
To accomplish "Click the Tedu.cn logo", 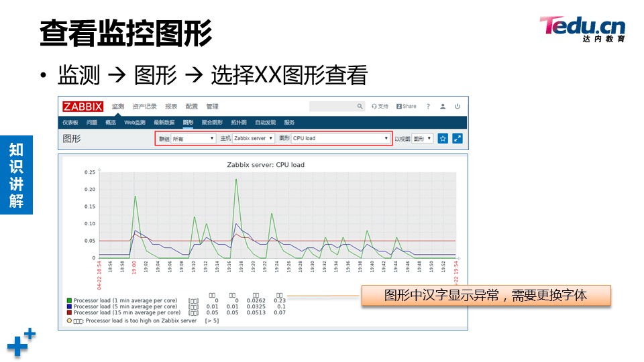I will point(582,29).
